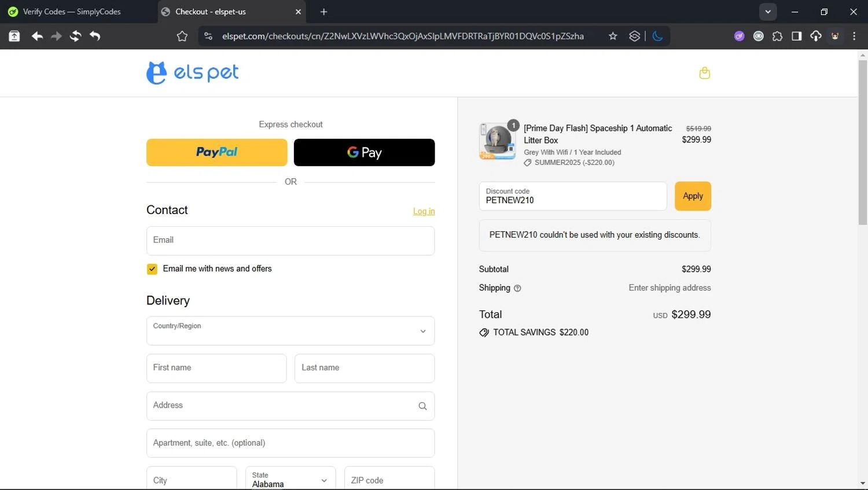The image size is (868, 490).
Task: Click the cloud upload toolbar icon
Action: (816, 36)
